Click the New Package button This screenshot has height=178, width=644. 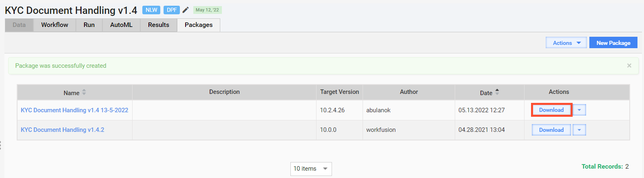[x=613, y=43]
